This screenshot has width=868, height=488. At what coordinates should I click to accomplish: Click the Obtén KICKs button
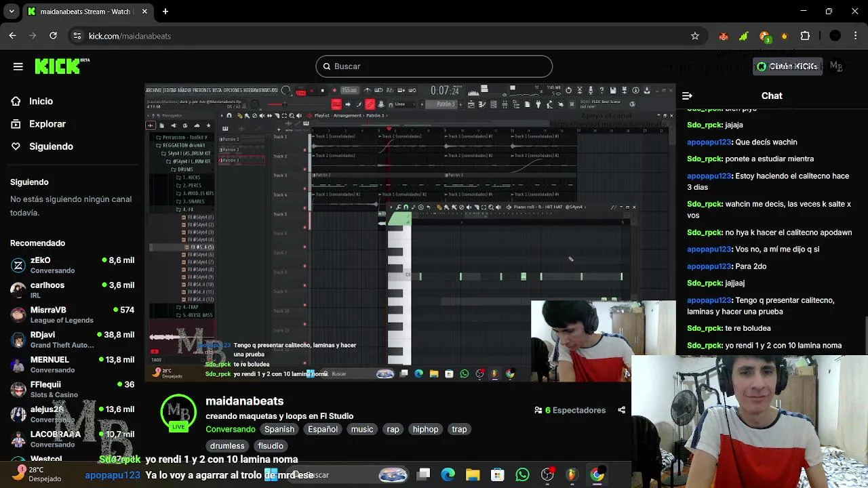coord(787,66)
